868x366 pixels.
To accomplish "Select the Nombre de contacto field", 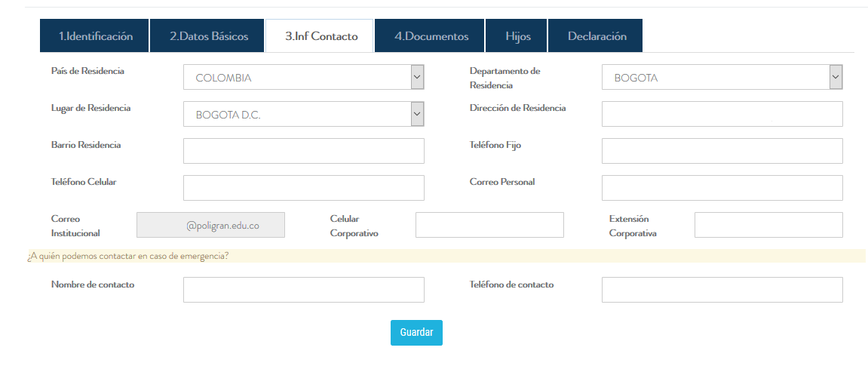I will (303, 290).
